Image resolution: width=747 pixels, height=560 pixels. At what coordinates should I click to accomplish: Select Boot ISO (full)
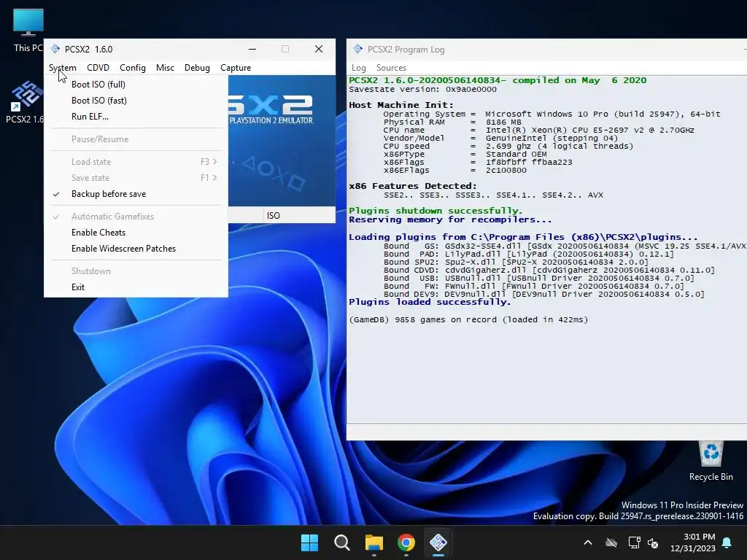[x=136, y=85]
